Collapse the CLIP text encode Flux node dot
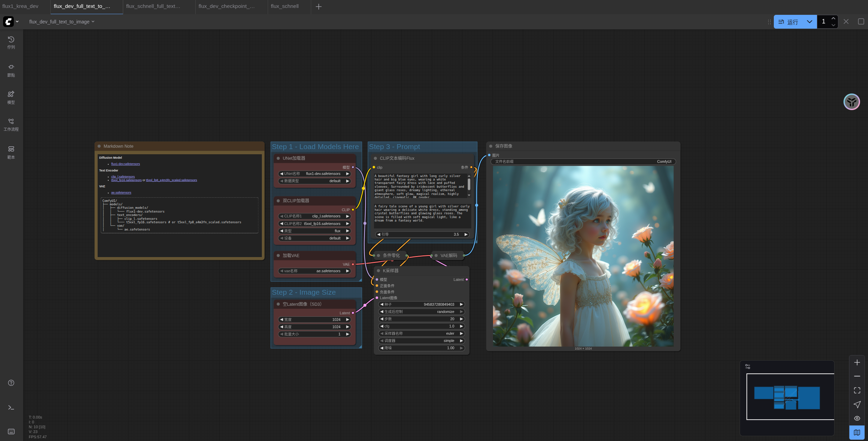The width and height of the screenshot is (868, 441). (x=375, y=158)
